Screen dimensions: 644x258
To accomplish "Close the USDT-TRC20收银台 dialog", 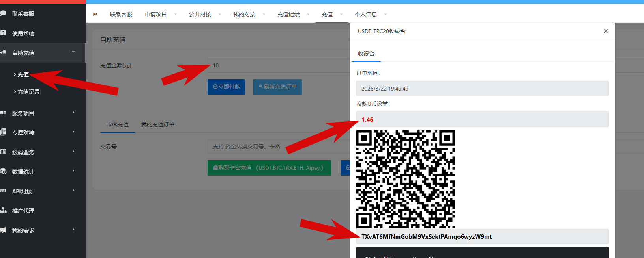I will [x=606, y=31].
